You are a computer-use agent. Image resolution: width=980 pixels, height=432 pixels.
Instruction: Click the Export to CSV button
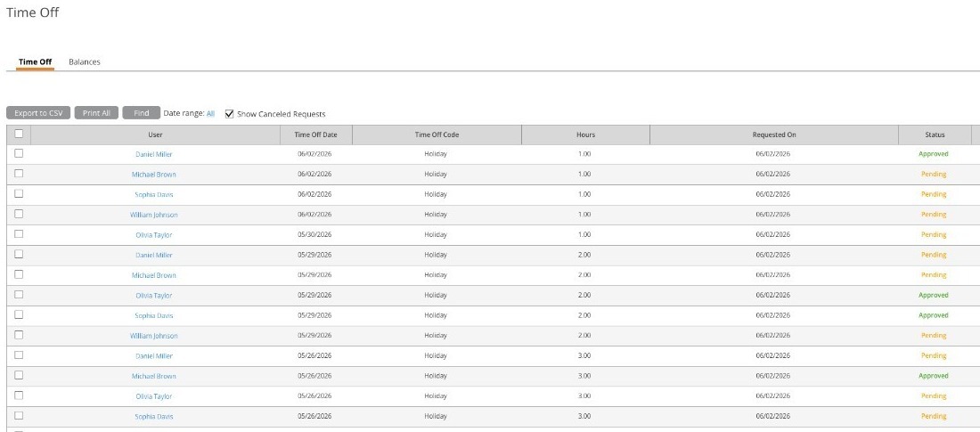[38, 113]
